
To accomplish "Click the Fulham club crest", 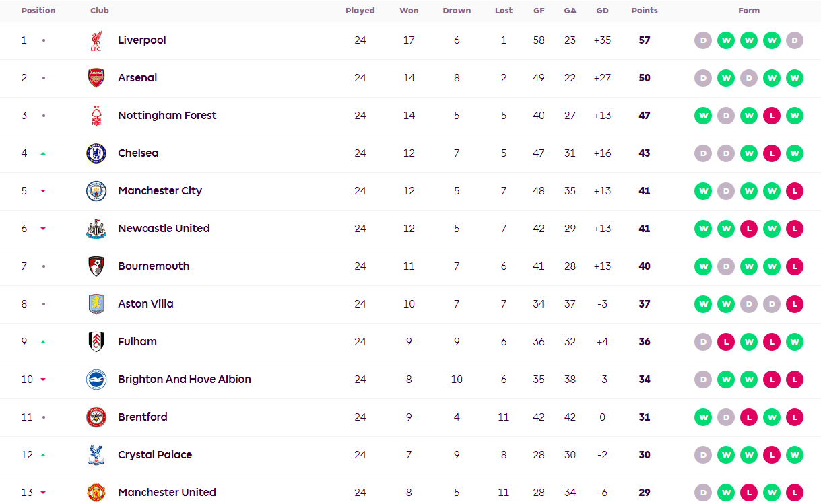I will 96,342.
